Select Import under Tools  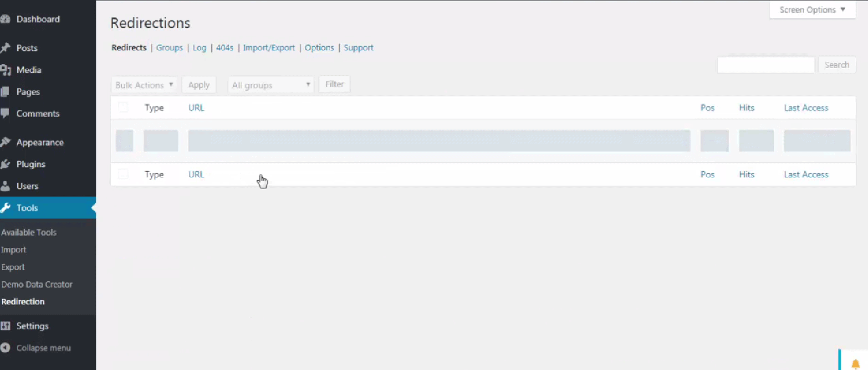point(14,250)
